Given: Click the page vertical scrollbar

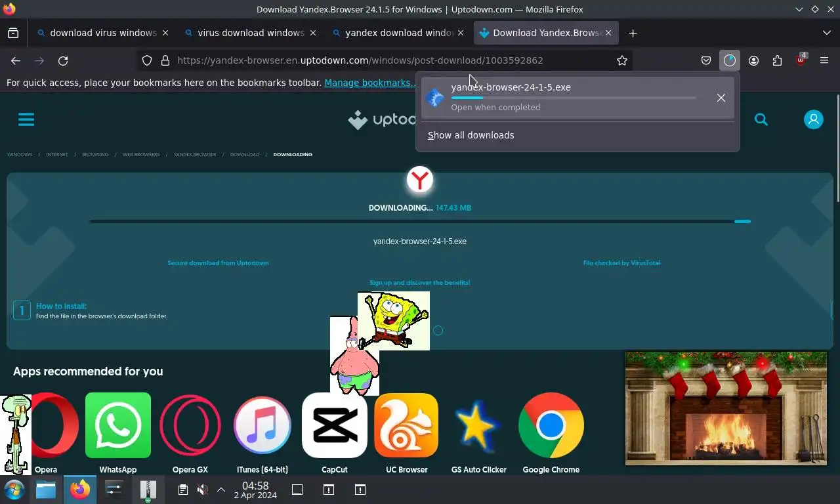Looking at the screenshot, I should click(x=837, y=148).
